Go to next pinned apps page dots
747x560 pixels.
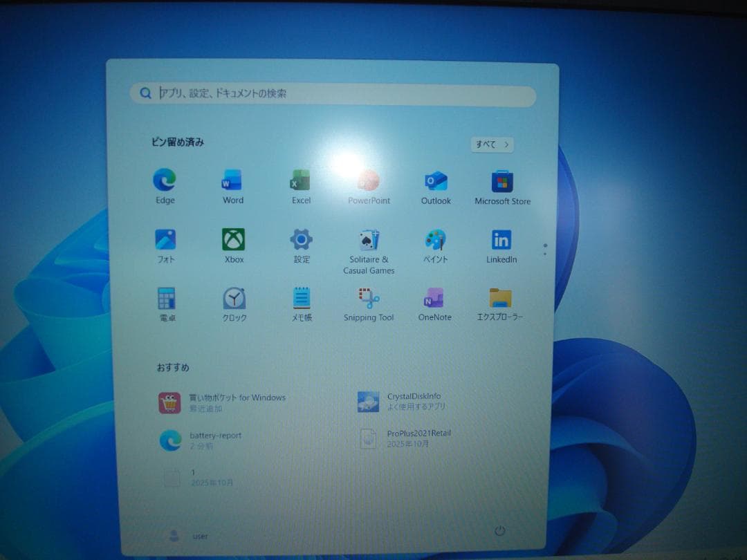pyautogui.click(x=545, y=250)
